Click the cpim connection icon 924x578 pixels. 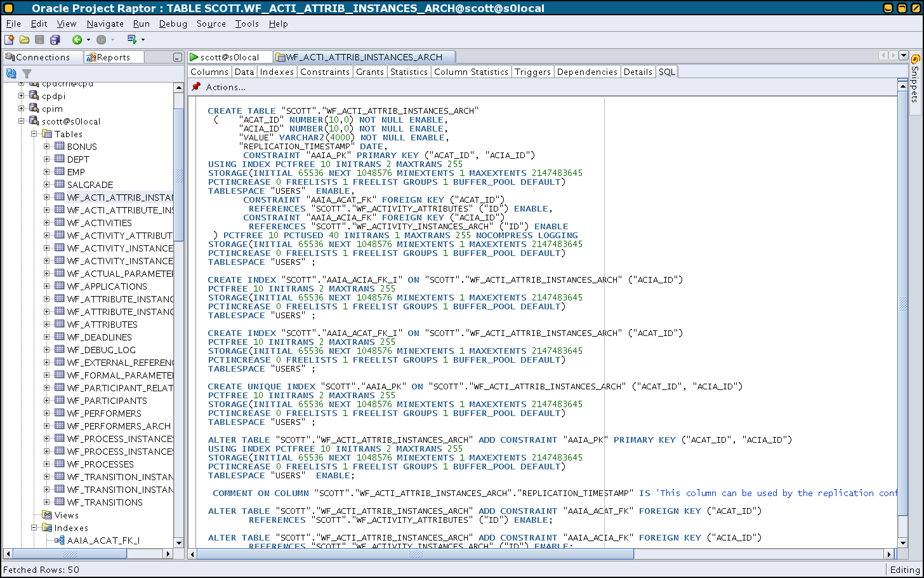34,109
